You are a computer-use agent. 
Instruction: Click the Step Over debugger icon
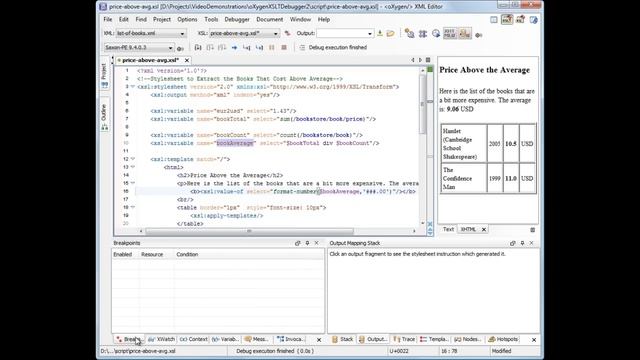[210, 48]
